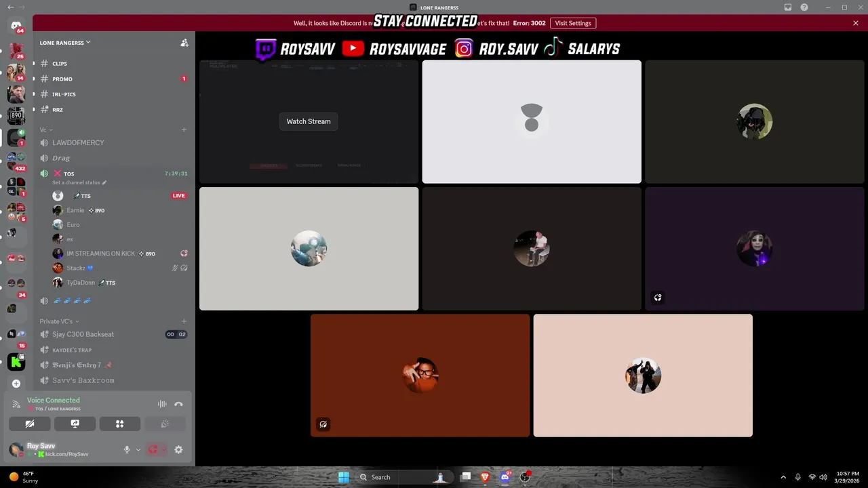Open the clock and date flyout
Image resolution: width=868 pixels, height=488 pixels.
(841, 477)
